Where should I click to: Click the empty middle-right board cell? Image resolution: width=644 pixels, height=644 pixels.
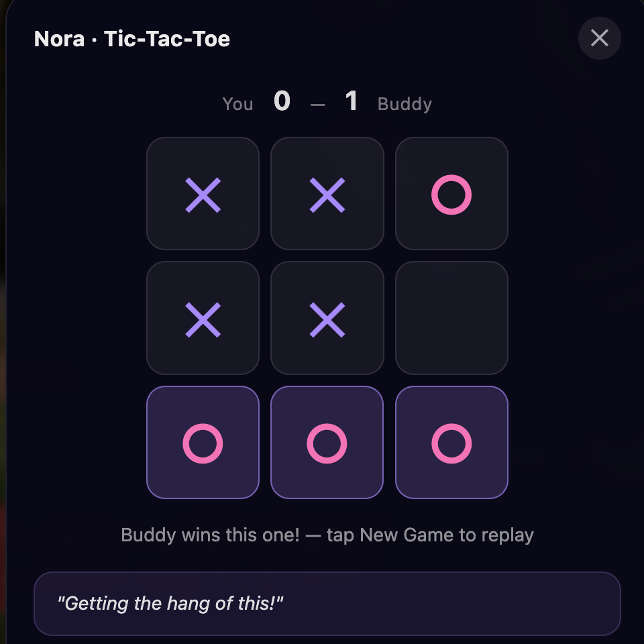pos(451,317)
